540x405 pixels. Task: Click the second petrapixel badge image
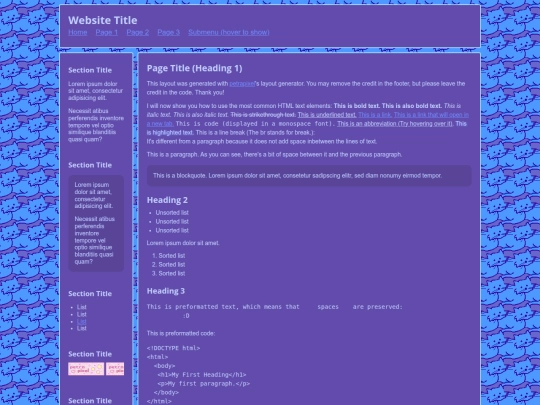[x=115, y=369]
